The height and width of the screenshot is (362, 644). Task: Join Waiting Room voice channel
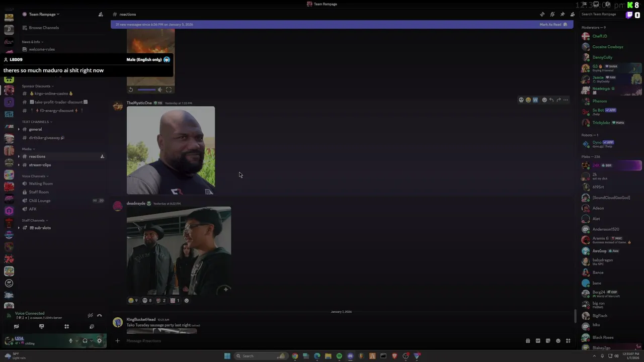40,184
